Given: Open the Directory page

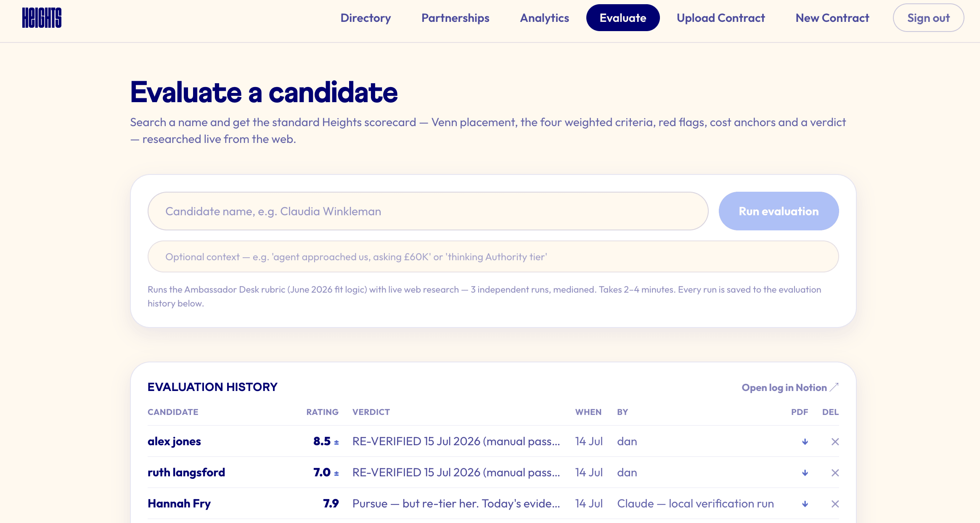Looking at the screenshot, I should coord(366,18).
